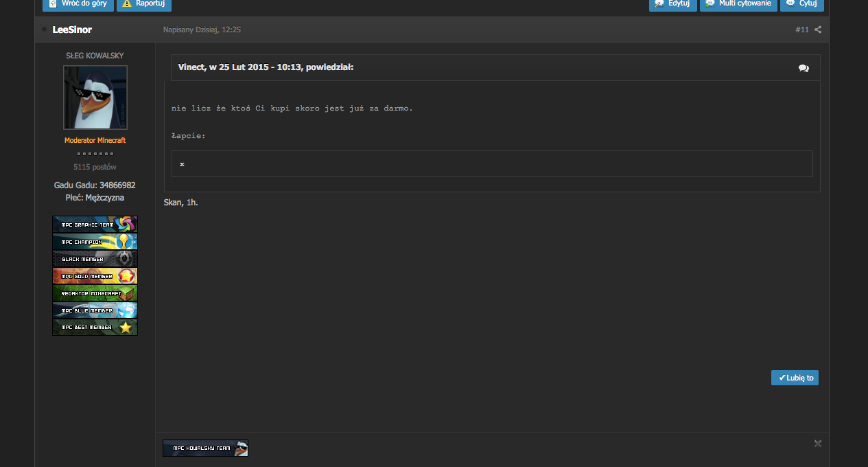The width and height of the screenshot is (868, 467).
Task: Enable Multi cytowanie for this post
Action: tap(738, 4)
